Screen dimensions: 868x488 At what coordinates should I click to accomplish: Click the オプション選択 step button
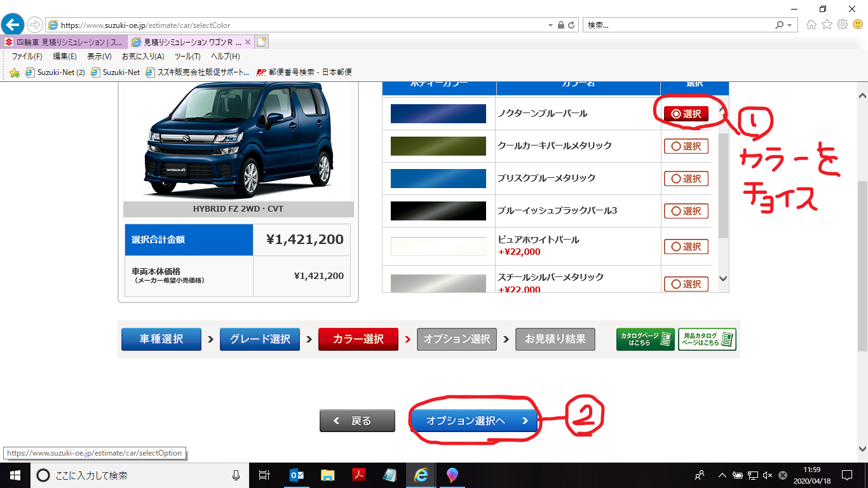[457, 339]
